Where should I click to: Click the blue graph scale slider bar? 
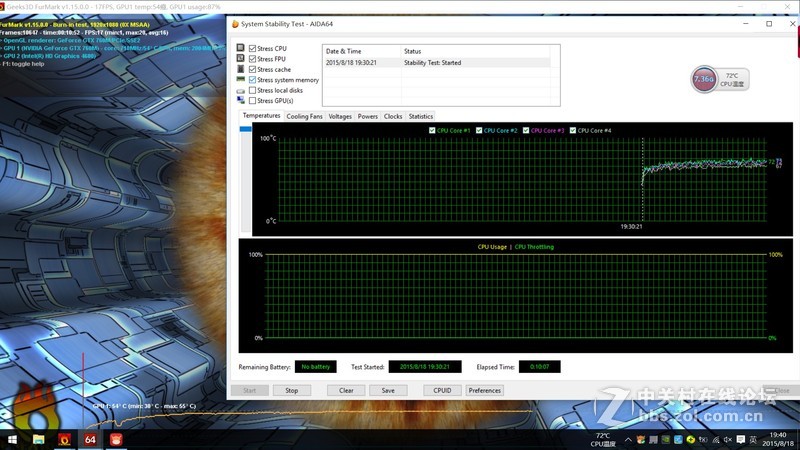245,129
